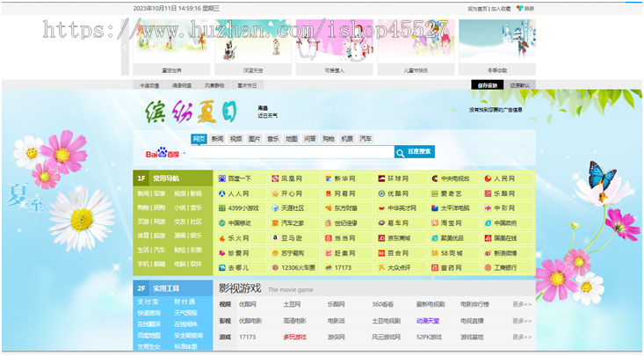Click the 爱奇艺 icon

(x=435, y=193)
